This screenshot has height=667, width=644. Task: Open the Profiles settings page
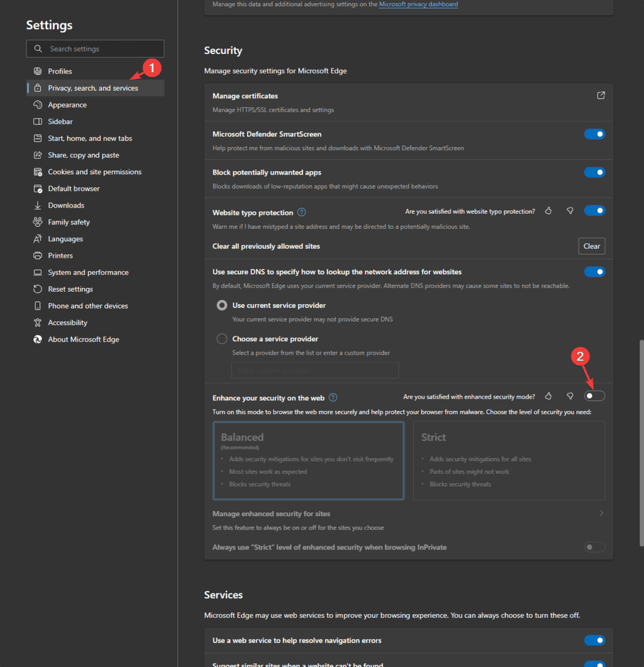click(x=96, y=71)
